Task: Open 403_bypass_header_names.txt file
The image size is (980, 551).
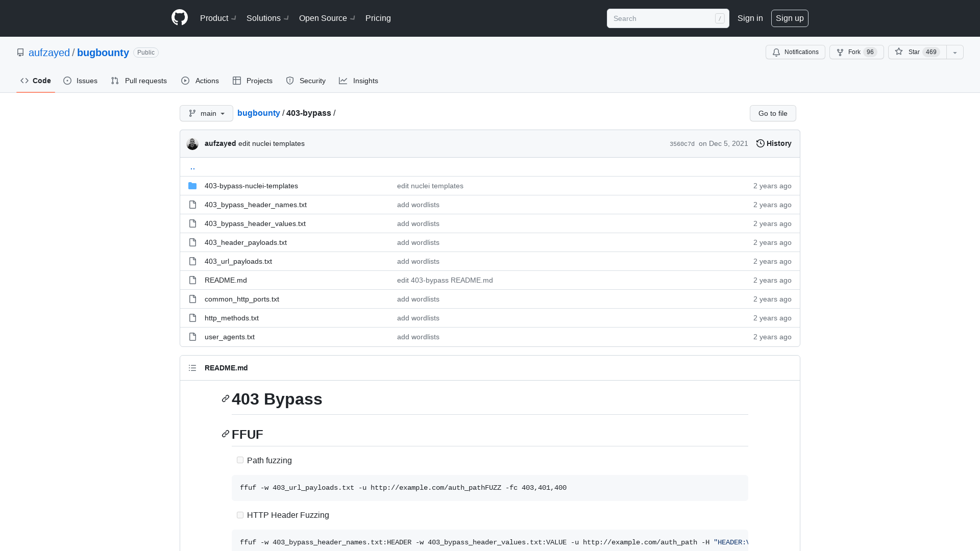Action: [x=256, y=205]
